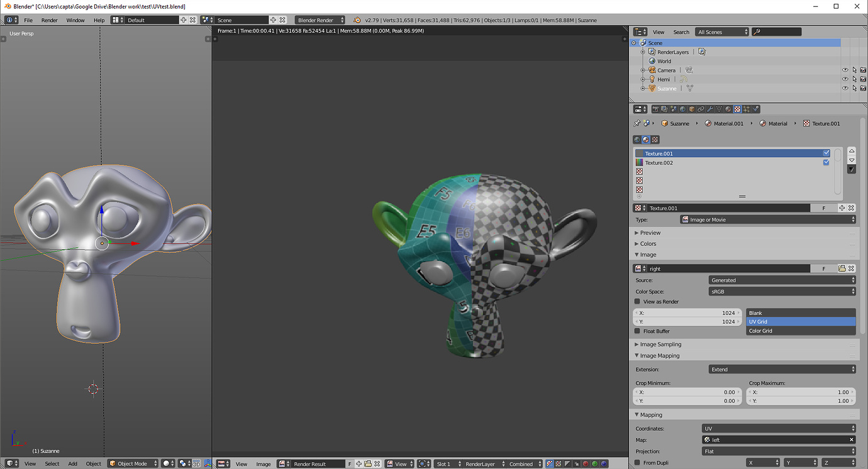Hide Suzanne via its eye icon

click(x=845, y=89)
